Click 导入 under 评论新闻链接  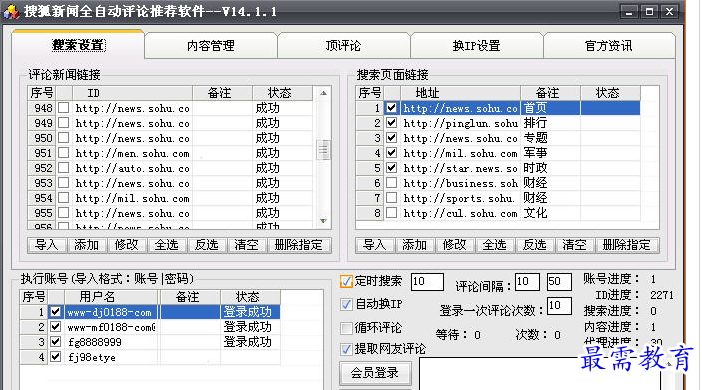tap(47, 245)
